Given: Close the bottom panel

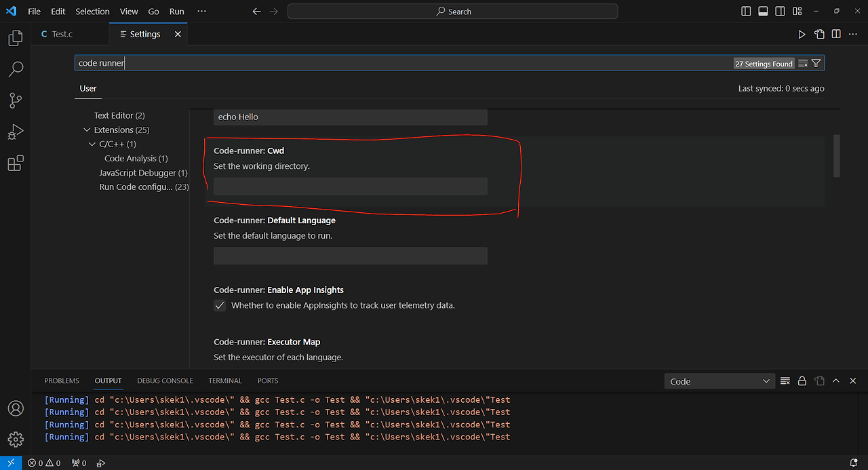Looking at the screenshot, I should (853, 381).
